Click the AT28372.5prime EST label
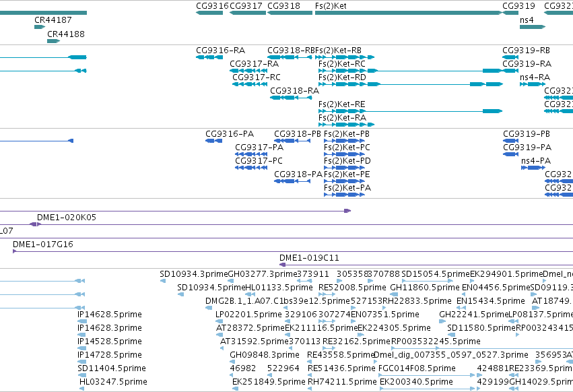Viewport: 573px width, 392px height. [250, 328]
